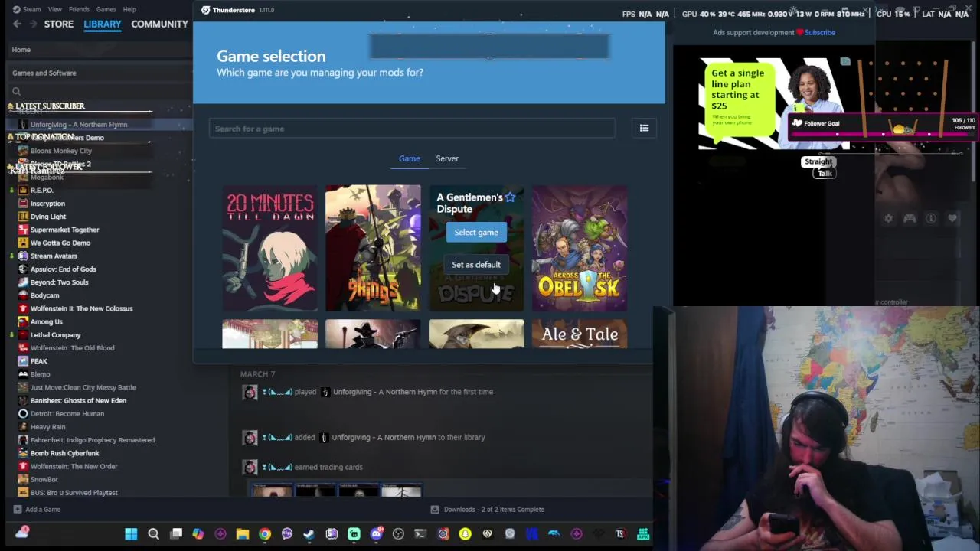Click the Steam back arrow
This screenshot has height=551, width=980.
coord(17,24)
